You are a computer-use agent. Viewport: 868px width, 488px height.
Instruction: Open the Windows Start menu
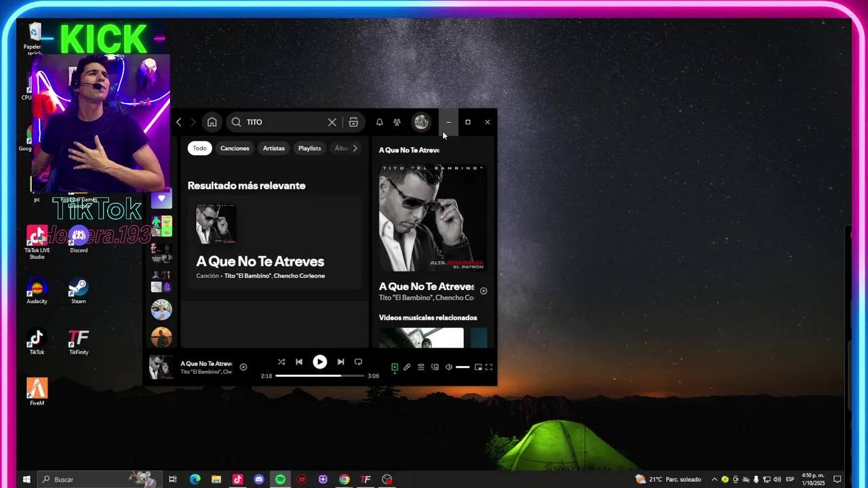coord(26,479)
